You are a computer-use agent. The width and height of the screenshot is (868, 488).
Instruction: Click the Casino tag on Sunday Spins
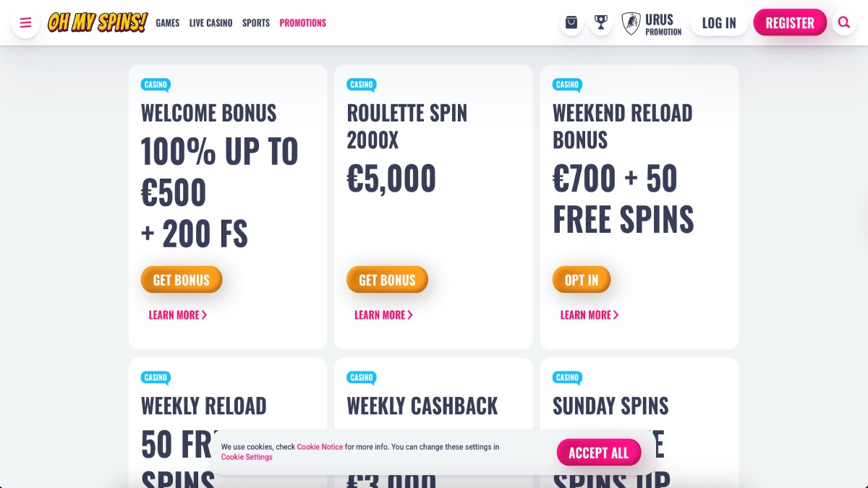pos(567,377)
